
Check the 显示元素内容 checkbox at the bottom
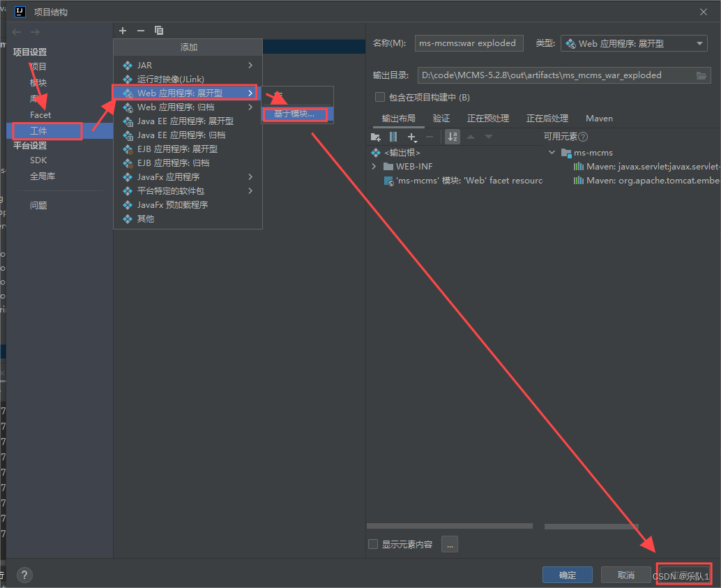pyautogui.click(x=373, y=544)
